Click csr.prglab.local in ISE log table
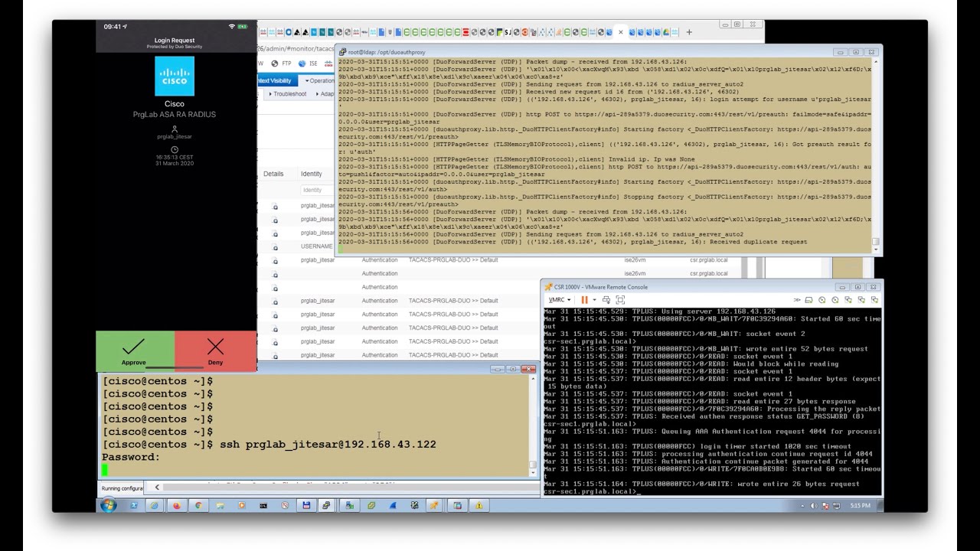 (x=709, y=260)
